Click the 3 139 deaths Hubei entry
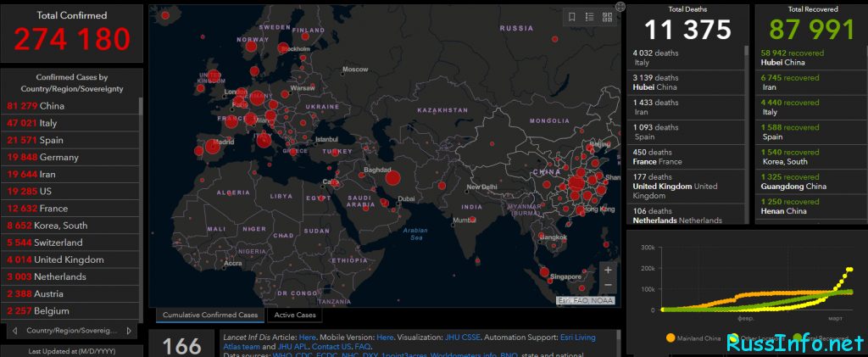Image resolution: width=868 pixels, height=357 pixels. coord(685,82)
